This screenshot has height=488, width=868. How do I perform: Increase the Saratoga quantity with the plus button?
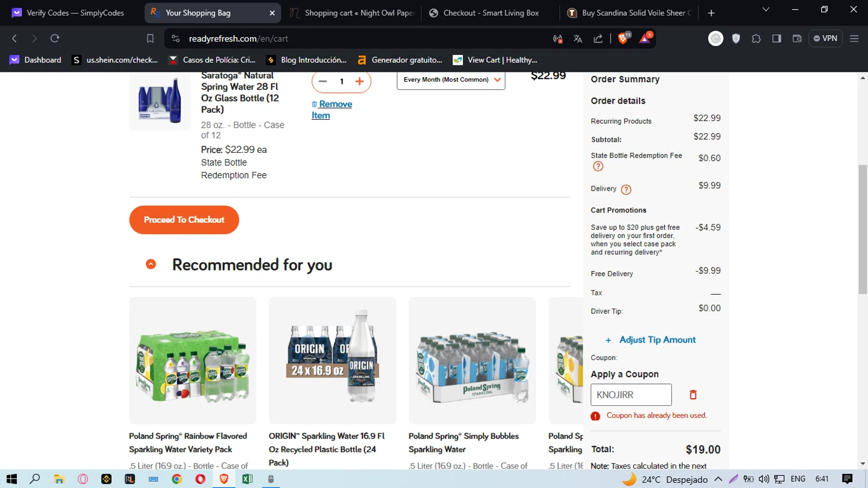[359, 81]
